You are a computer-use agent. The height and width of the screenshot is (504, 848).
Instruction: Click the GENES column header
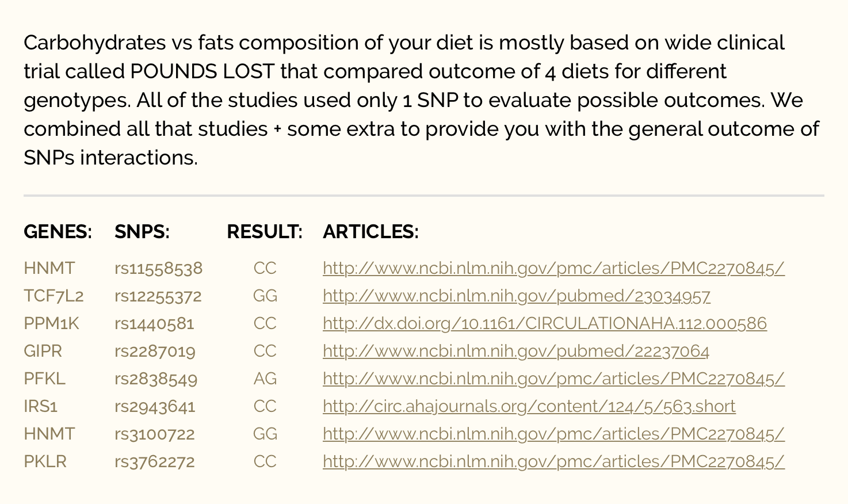[x=58, y=231]
